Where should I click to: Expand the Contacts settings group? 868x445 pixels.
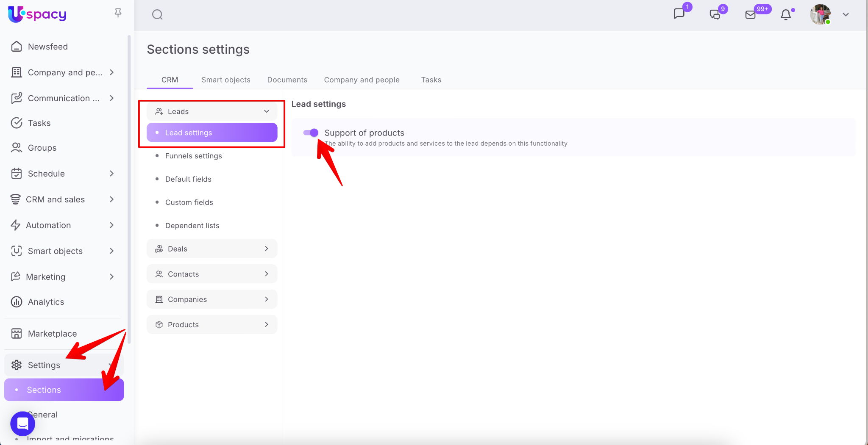pyautogui.click(x=212, y=274)
